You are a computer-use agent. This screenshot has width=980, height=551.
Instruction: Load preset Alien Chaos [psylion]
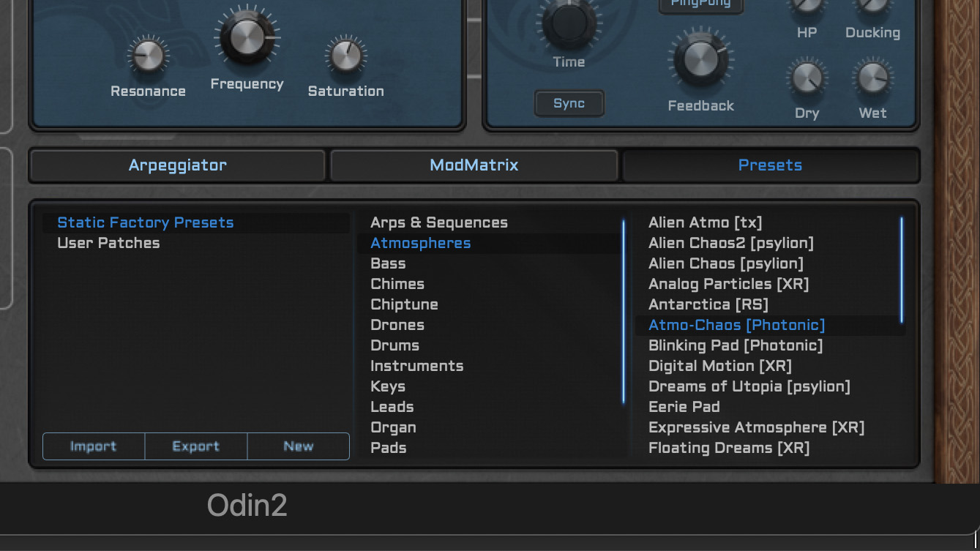tap(767, 263)
